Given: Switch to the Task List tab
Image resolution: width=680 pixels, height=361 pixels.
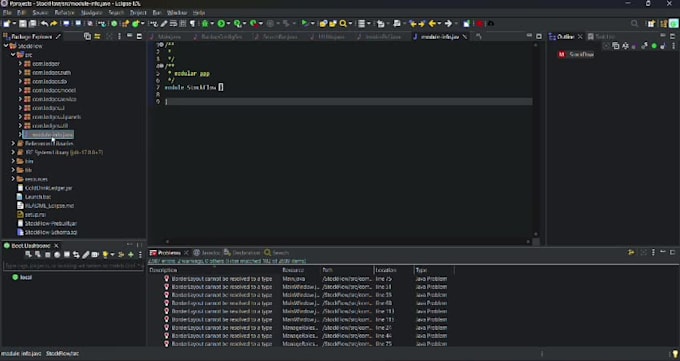Looking at the screenshot, I should click(602, 37).
